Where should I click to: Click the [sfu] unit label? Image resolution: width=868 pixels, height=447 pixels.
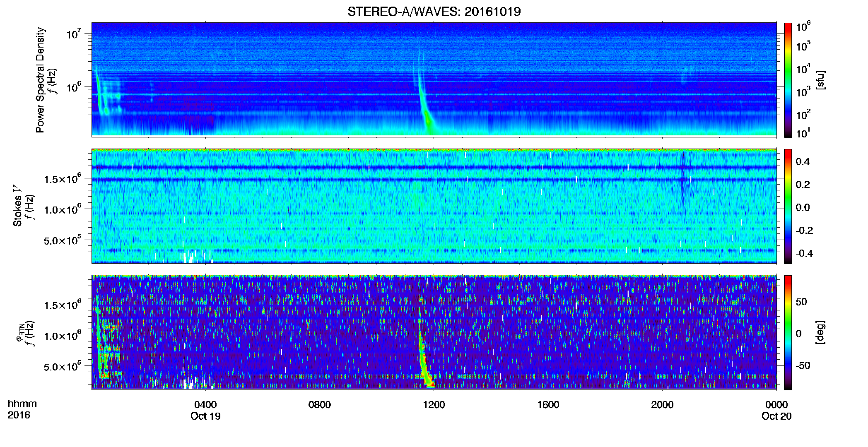[x=820, y=80]
